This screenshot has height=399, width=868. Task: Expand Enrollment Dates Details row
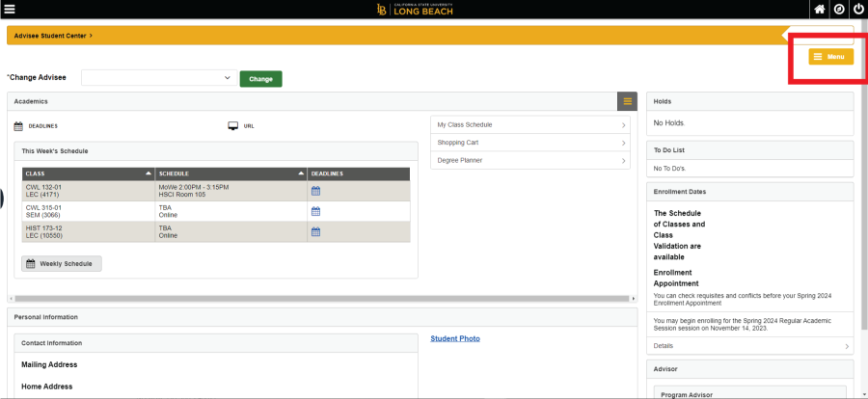[750, 345]
